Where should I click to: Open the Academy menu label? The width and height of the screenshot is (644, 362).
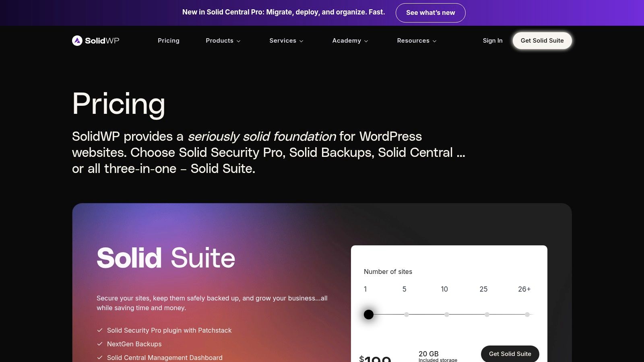coord(347,41)
